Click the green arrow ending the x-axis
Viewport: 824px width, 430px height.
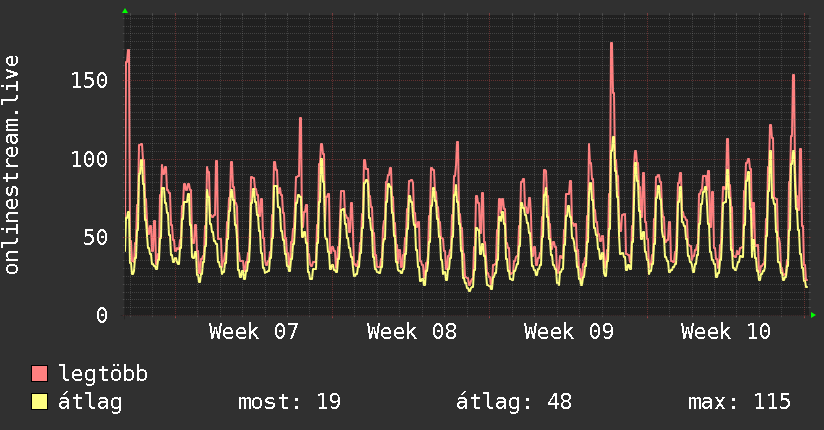tap(814, 316)
